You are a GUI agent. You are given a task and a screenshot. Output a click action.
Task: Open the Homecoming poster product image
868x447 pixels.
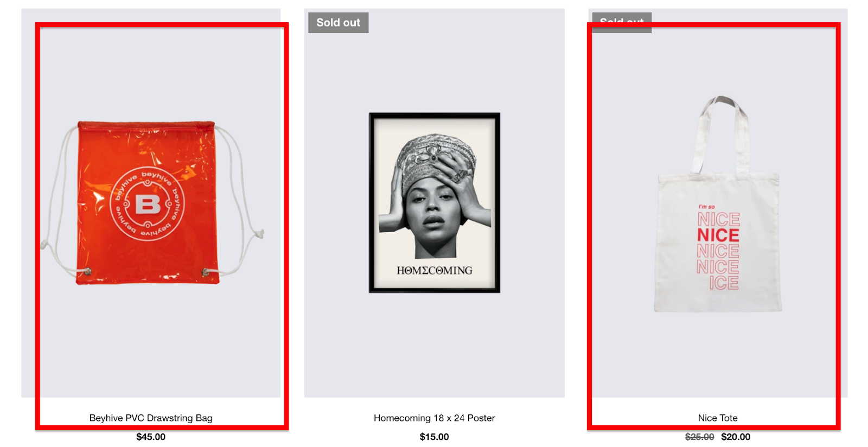[434, 202]
